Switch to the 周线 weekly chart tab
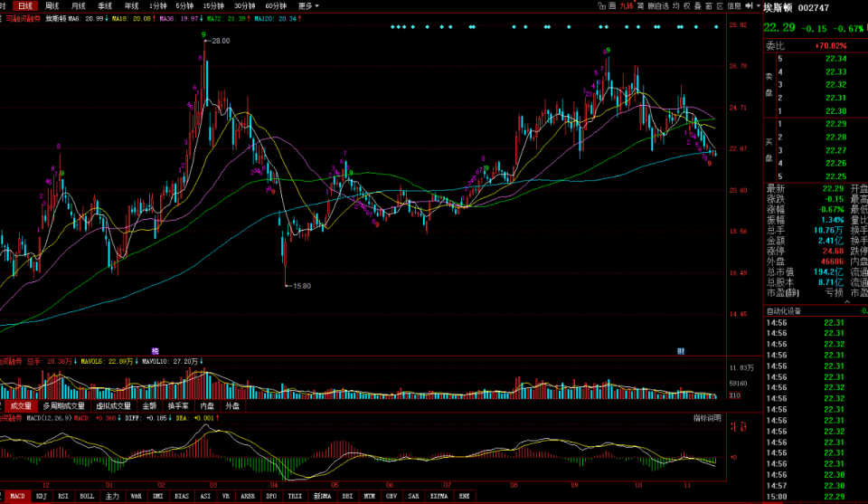This screenshot has width=868, height=504. [52, 6]
